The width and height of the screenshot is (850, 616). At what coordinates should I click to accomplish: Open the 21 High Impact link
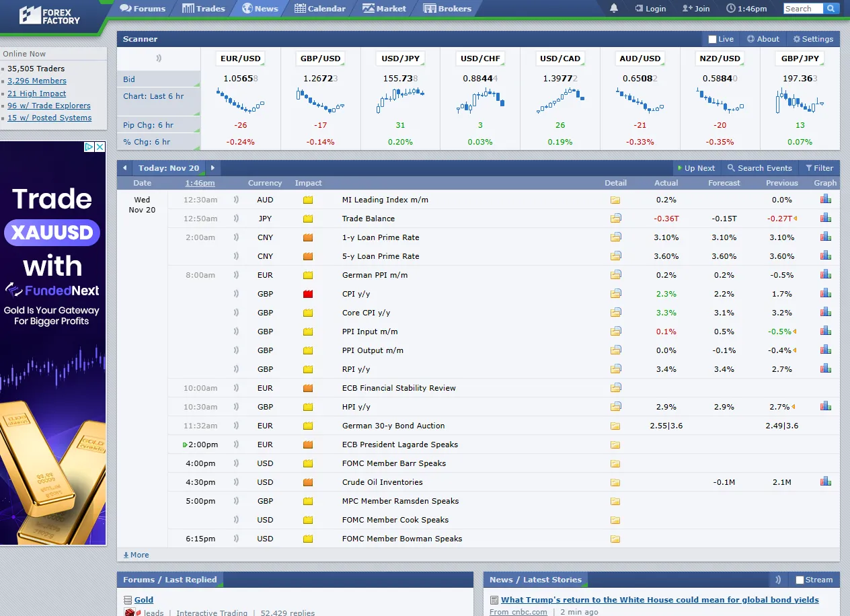[x=37, y=93]
